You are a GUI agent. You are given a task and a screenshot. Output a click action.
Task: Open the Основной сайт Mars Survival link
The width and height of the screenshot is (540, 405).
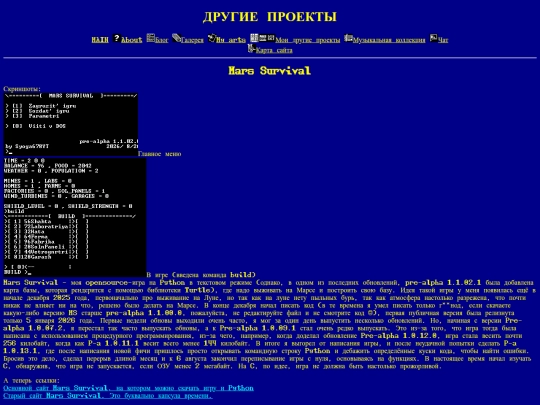coord(128,388)
